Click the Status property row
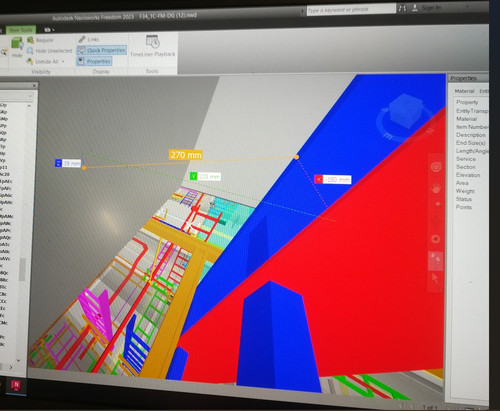500x411 pixels. point(464,199)
